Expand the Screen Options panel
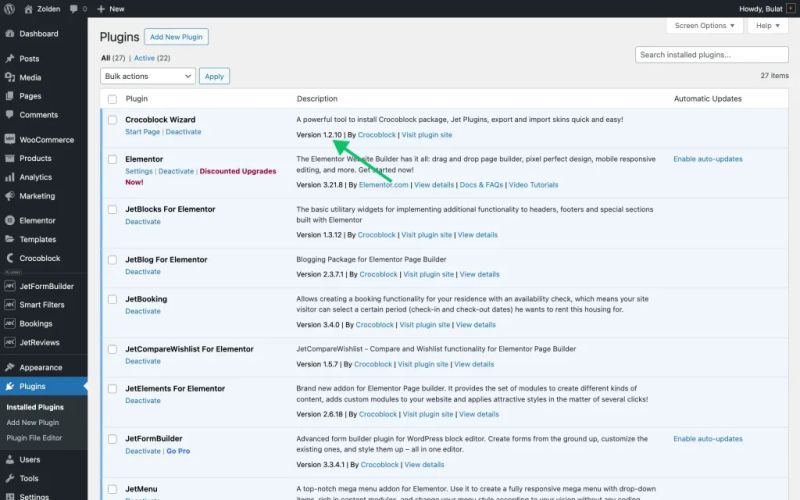This screenshot has height=500, width=800. (x=705, y=26)
